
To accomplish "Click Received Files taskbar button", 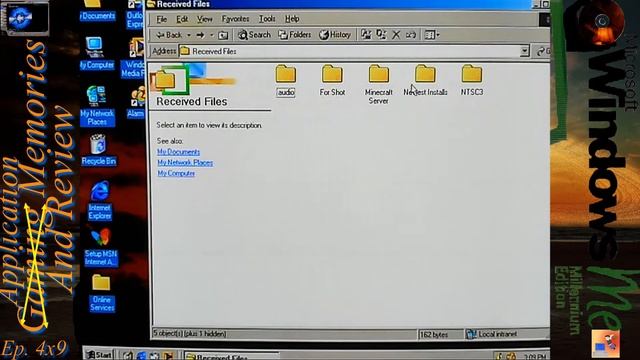I will point(231,356).
